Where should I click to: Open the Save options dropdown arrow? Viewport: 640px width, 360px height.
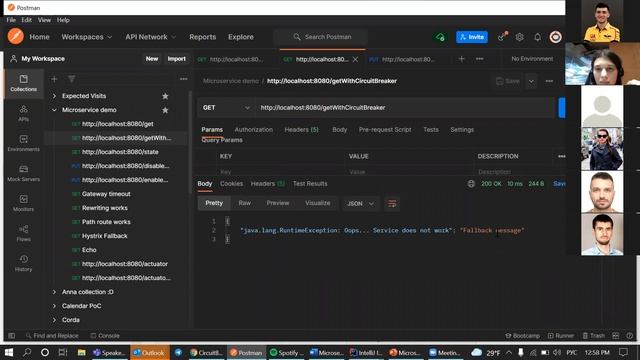[x=531, y=81]
